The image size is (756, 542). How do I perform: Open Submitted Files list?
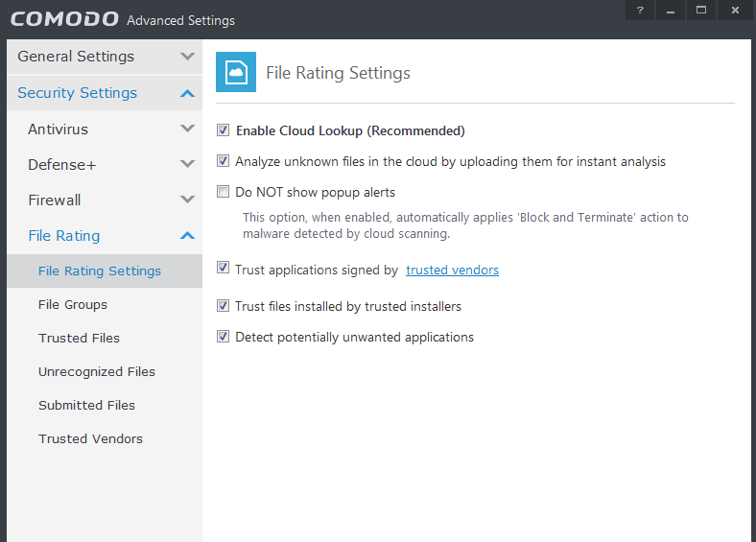[86, 405]
